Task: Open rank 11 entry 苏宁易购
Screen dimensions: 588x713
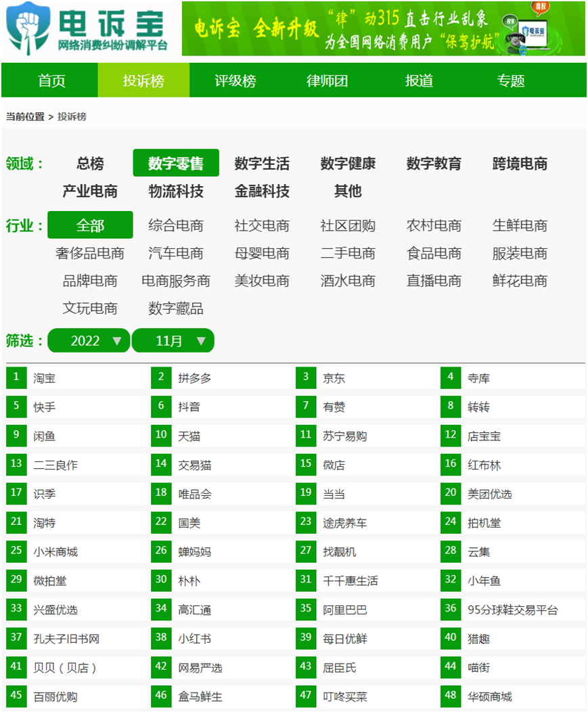Action: click(344, 436)
